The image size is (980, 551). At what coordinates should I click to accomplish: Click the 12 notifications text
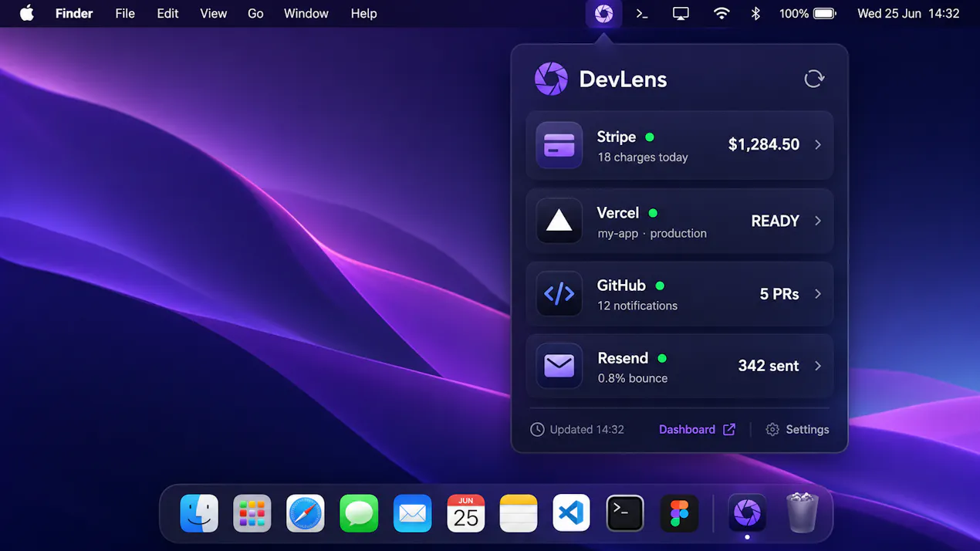click(637, 306)
